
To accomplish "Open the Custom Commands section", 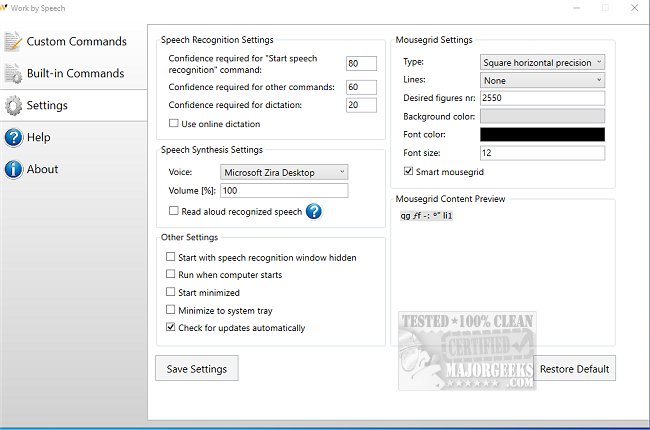I will click(x=74, y=41).
